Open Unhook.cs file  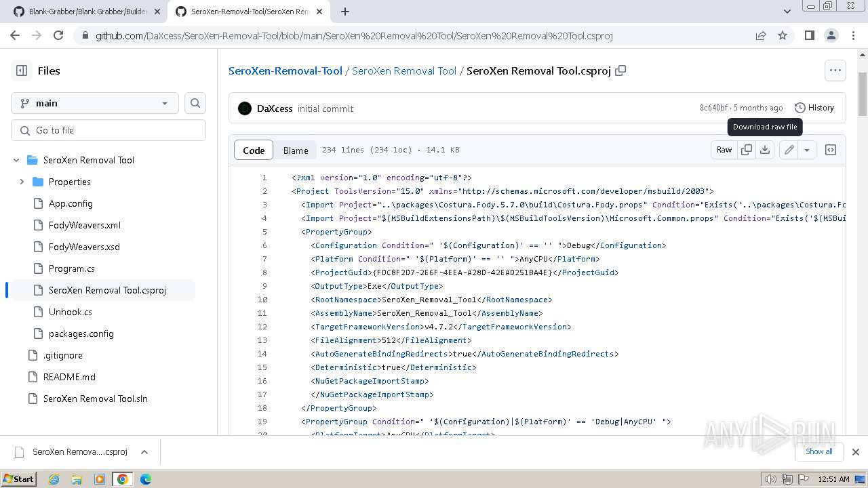pyautogui.click(x=71, y=312)
